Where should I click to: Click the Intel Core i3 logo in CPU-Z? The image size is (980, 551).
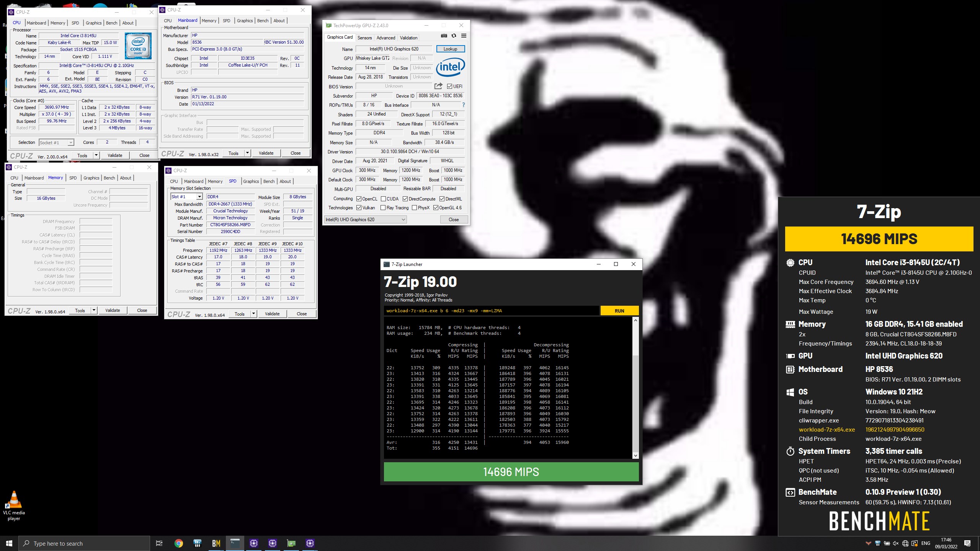pyautogui.click(x=138, y=46)
